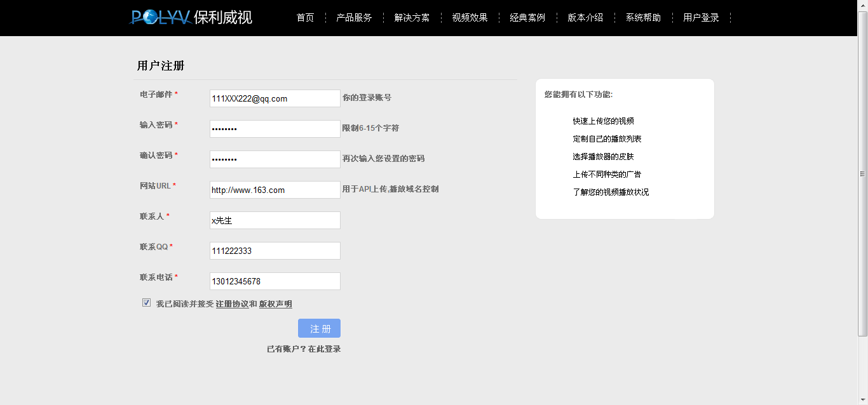Image resolution: width=868 pixels, height=405 pixels.
Task: Go to 用户登录 in the header
Action: coord(701,18)
